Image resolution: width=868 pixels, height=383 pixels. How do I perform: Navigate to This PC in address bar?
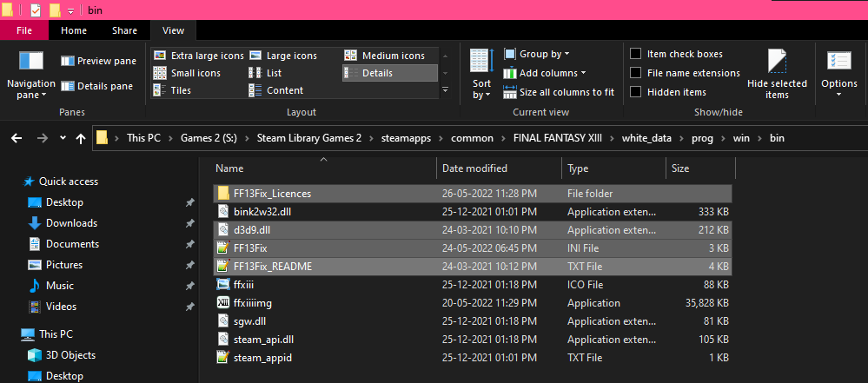[x=143, y=138]
